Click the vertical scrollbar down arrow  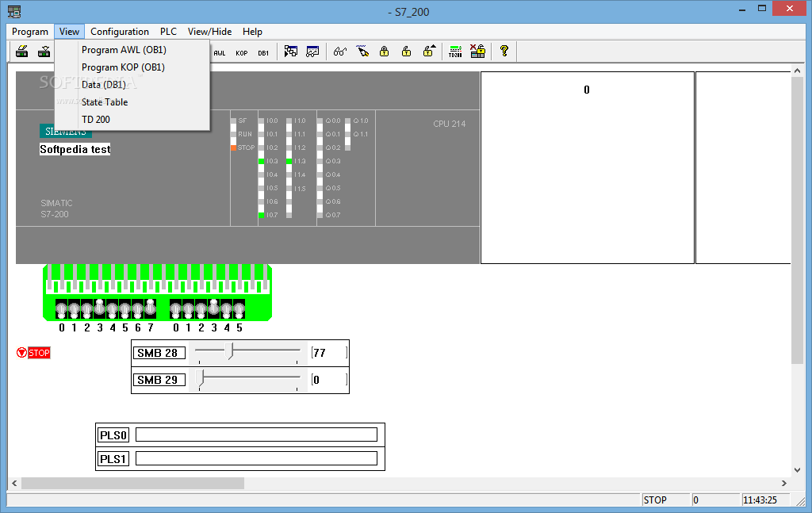[797, 470]
